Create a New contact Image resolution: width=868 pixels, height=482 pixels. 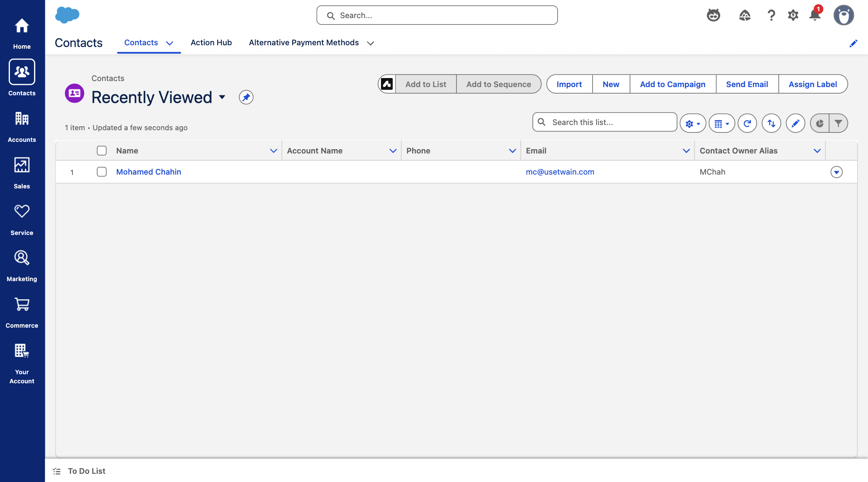tap(611, 84)
